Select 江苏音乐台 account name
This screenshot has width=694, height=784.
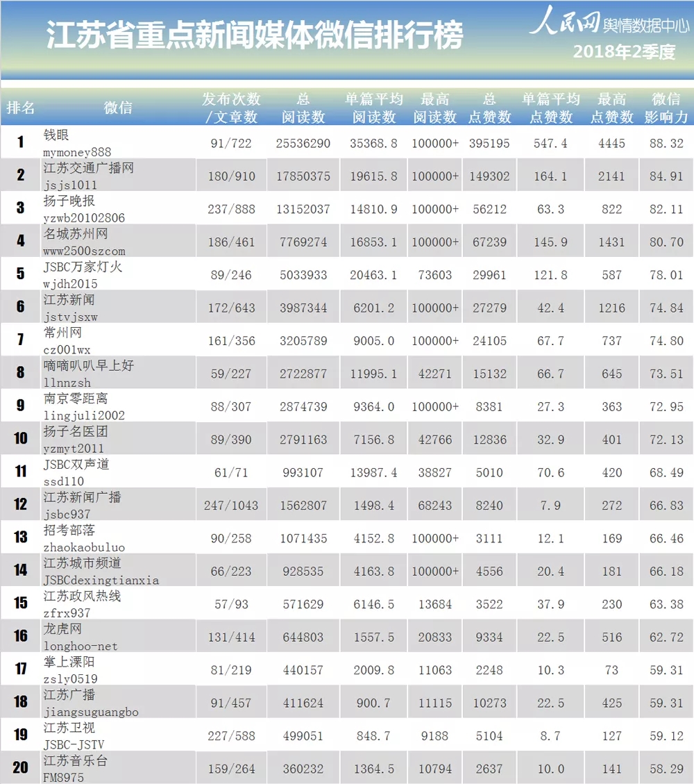(76, 762)
